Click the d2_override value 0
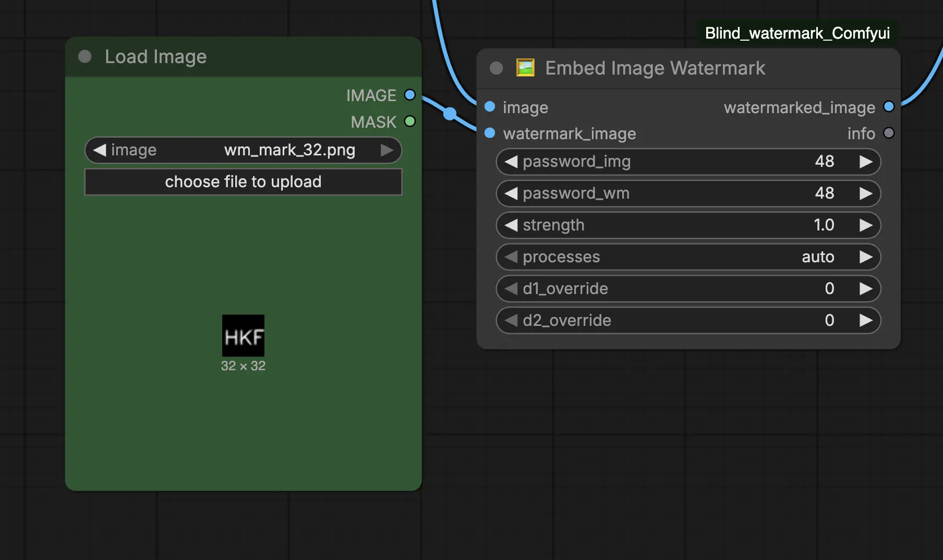The height and width of the screenshot is (560, 943). pyautogui.click(x=829, y=321)
